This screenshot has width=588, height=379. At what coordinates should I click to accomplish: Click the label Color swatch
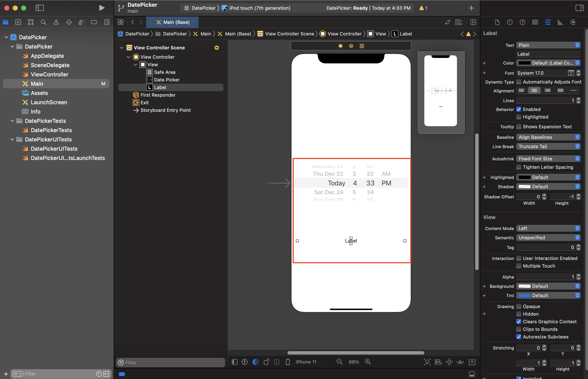(524, 63)
